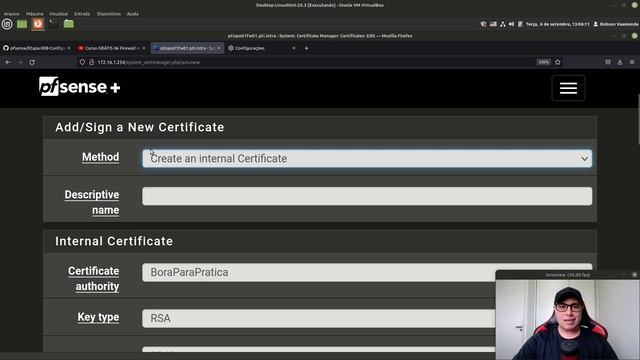Close the GitHub pfsense tab
The height and width of the screenshot is (360, 640).
point(69,48)
